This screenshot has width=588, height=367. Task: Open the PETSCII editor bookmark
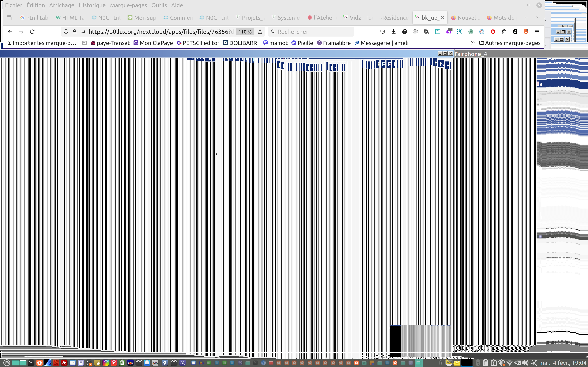tap(198, 43)
